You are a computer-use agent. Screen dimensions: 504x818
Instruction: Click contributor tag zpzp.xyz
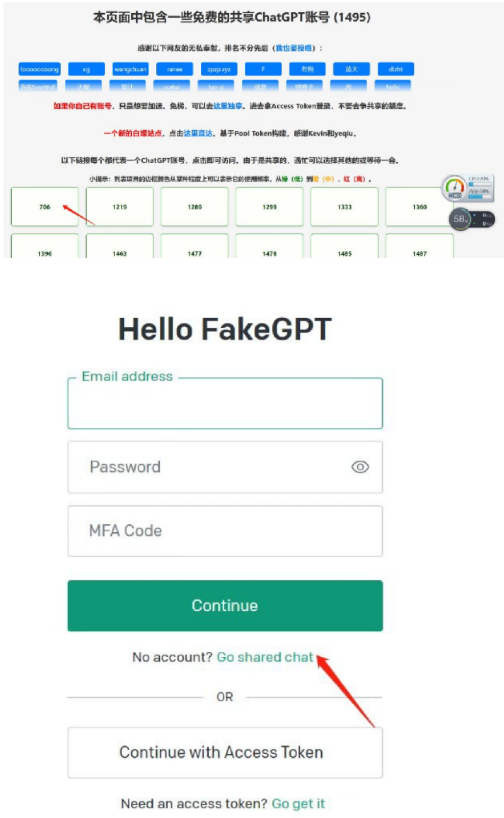click(x=219, y=69)
